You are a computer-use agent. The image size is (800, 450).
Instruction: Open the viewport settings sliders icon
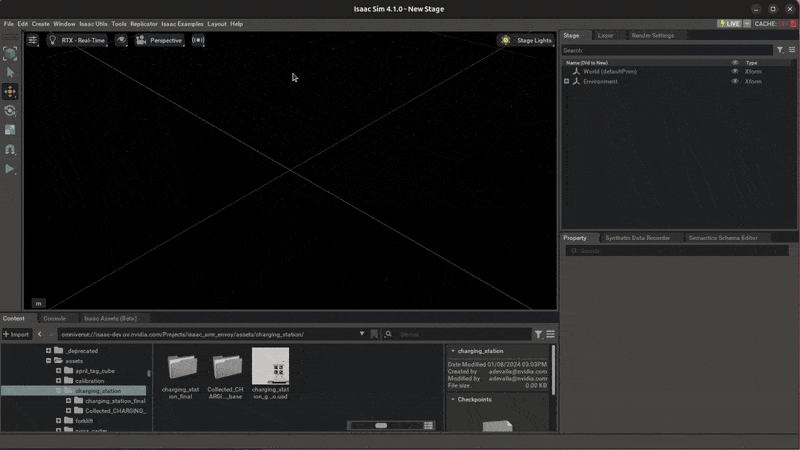(32, 40)
